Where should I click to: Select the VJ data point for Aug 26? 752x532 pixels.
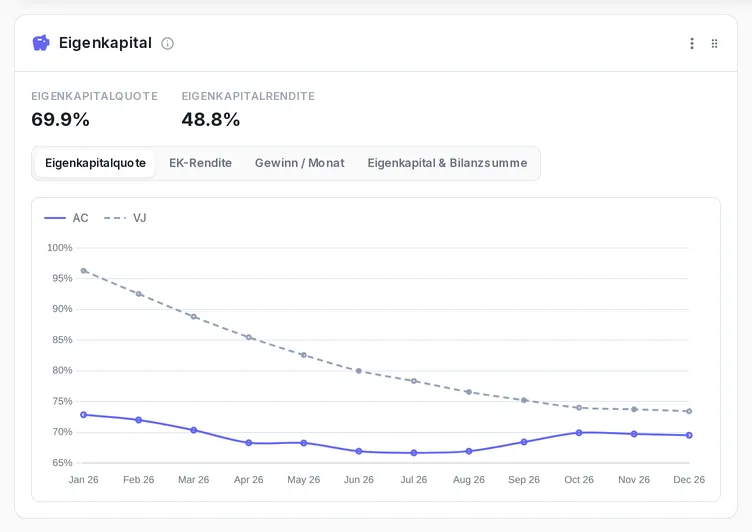click(469, 392)
